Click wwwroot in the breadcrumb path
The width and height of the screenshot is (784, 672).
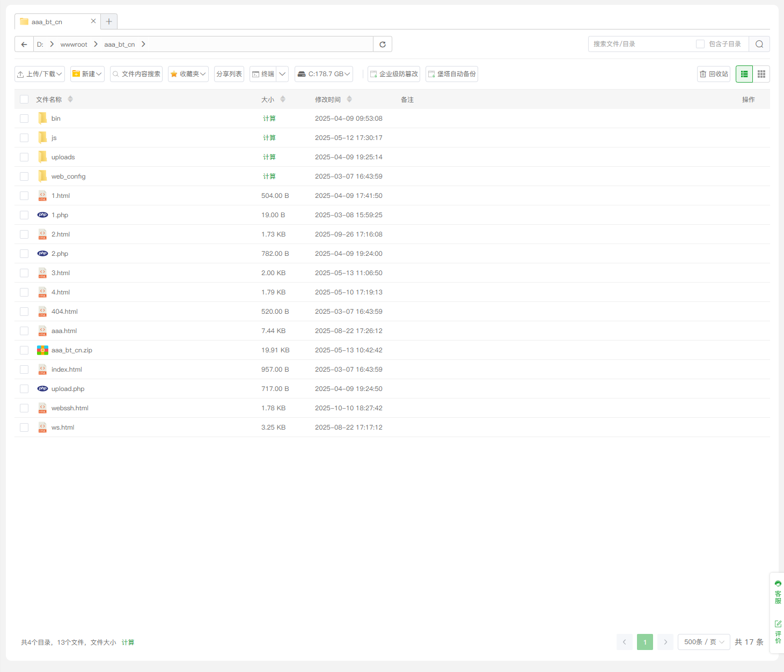point(74,45)
